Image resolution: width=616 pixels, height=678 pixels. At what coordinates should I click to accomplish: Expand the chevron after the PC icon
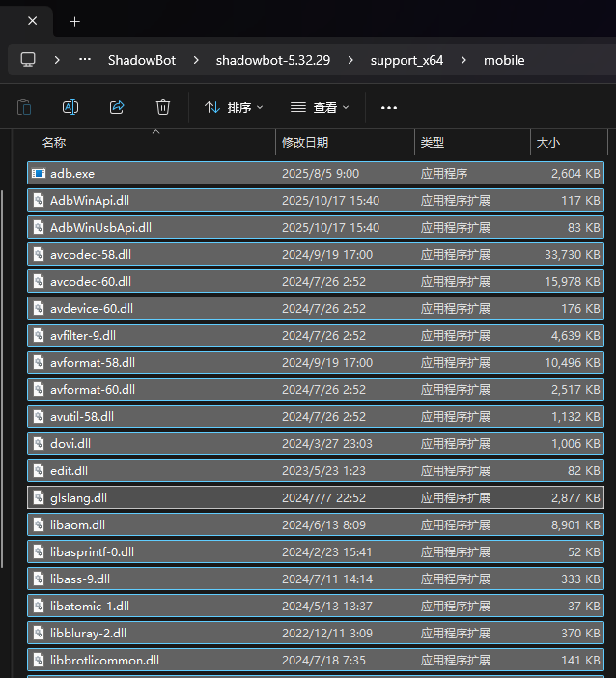coord(57,60)
